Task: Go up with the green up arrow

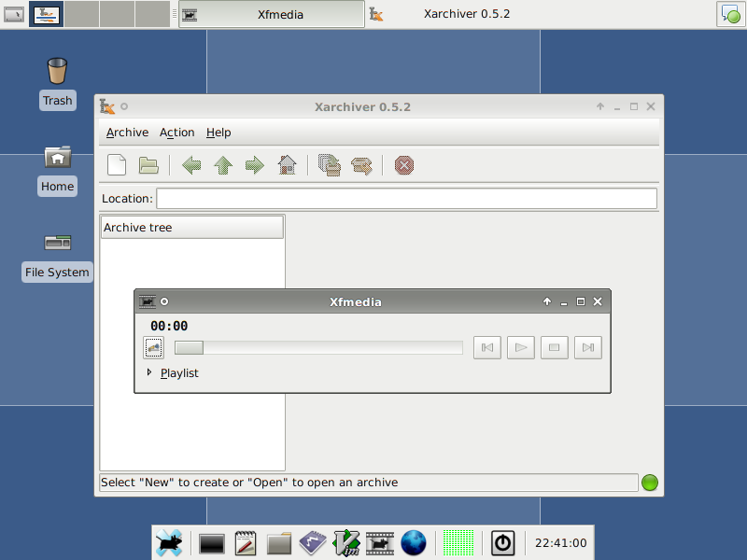Action: [223, 165]
